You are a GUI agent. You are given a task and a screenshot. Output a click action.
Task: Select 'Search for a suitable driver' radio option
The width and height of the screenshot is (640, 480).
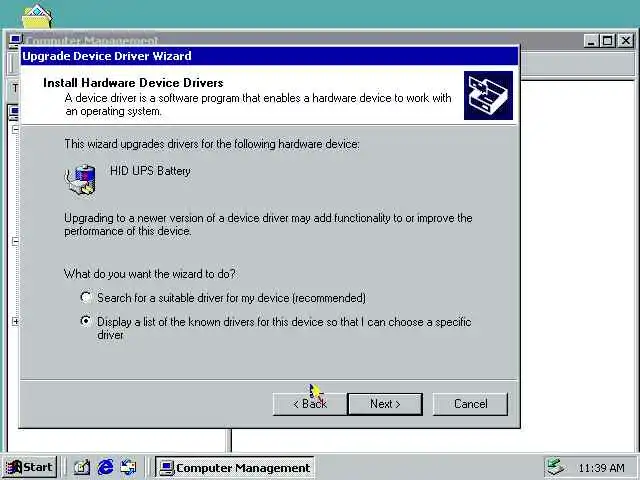[86, 297]
